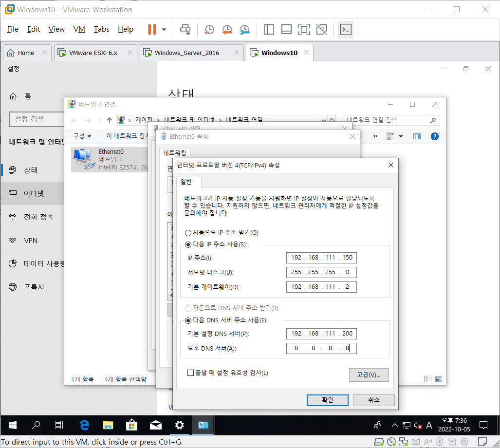Click the subnet mask field 255.255.255.0
Viewport: 500px width, 448px height.
[x=321, y=272]
